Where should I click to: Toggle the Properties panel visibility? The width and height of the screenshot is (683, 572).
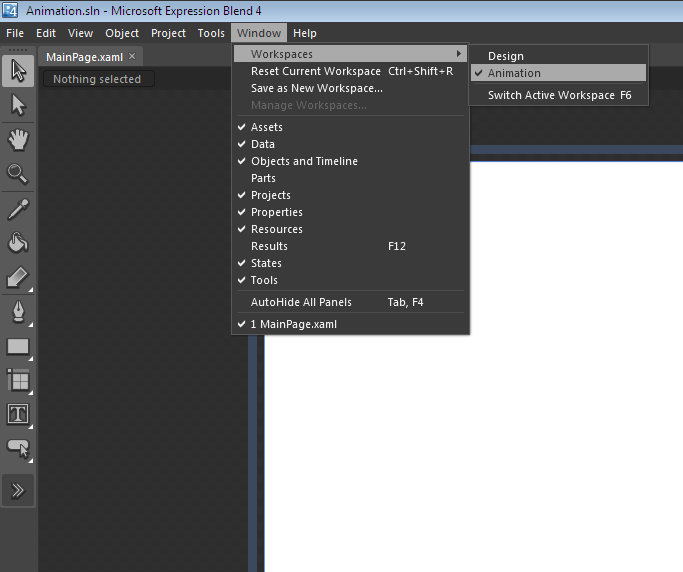click(x=351, y=212)
